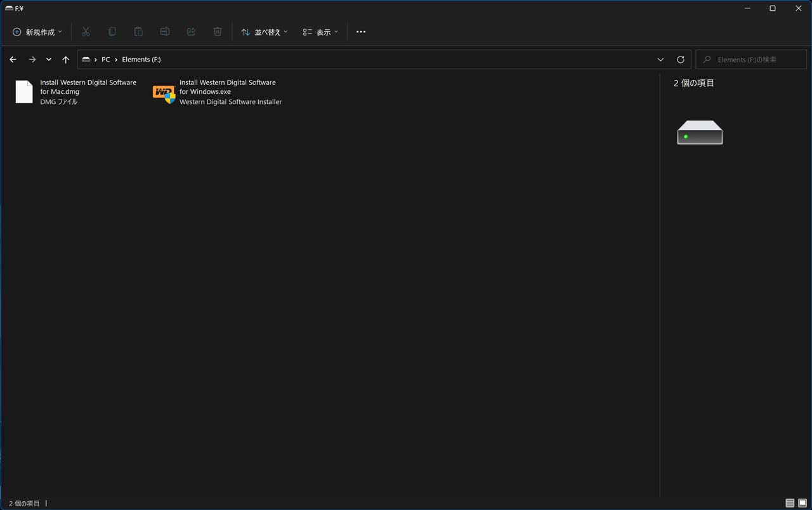The width and height of the screenshot is (812, 510).
Task: Go forward with the right arrow
Action: 32,60
